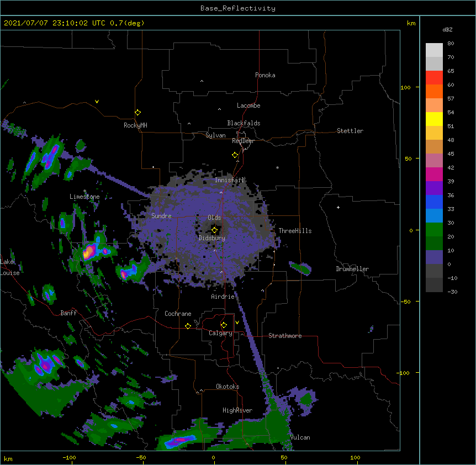Click the Airdrie city label

coord(223,297)
